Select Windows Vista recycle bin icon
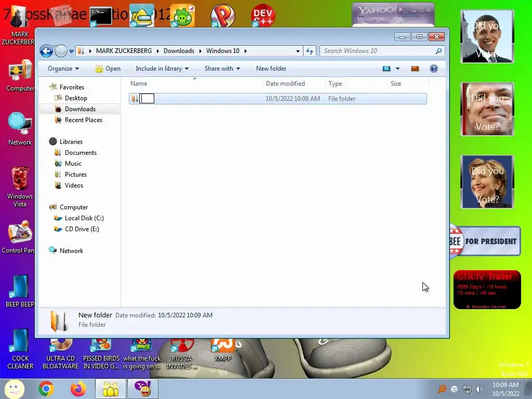 [20, 187]
